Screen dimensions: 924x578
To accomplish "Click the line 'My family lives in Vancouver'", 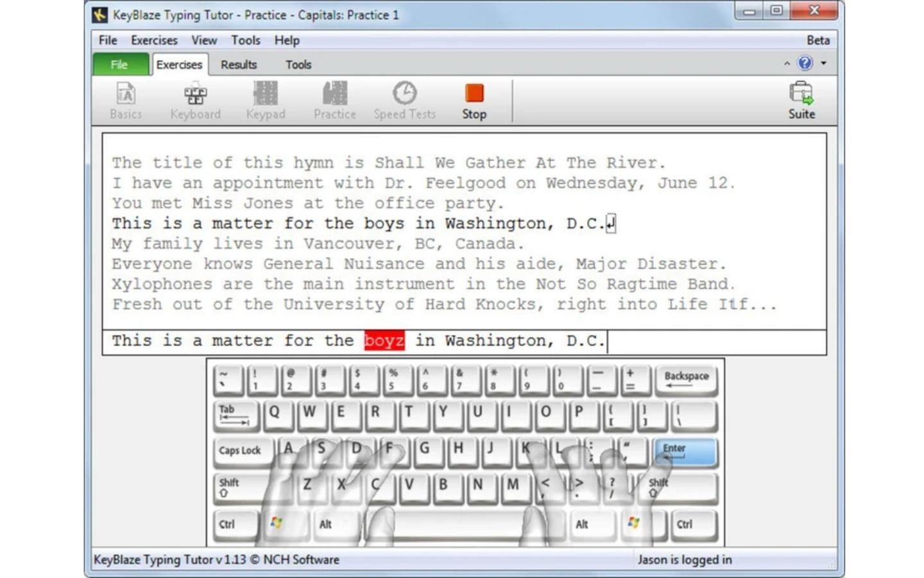I will tap(318, 244).
